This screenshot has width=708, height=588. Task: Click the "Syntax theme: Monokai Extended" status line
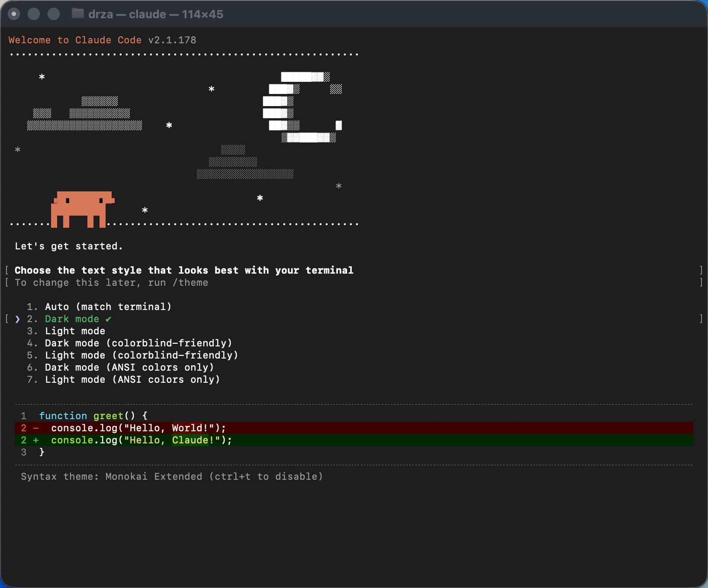click(x=172, y=477)
